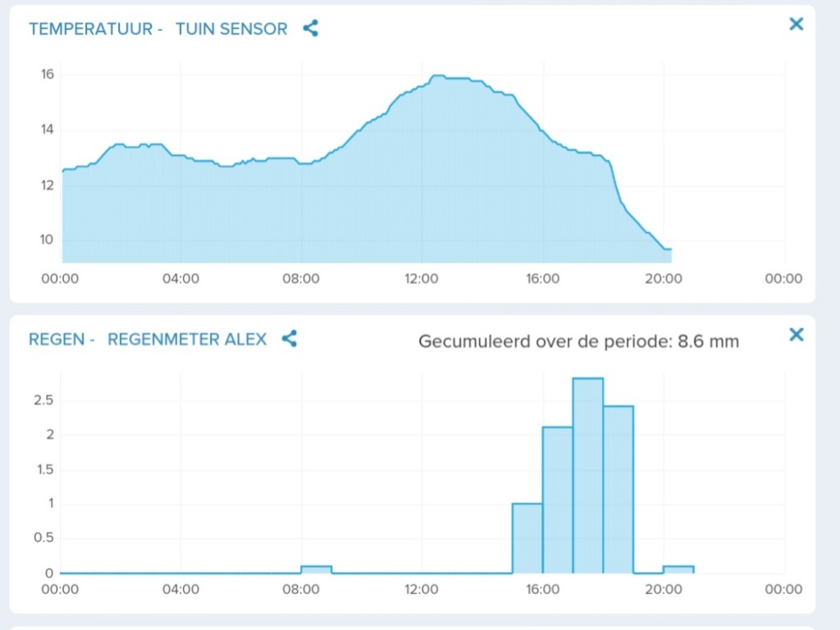
Task: Click the accumulated 8.6 mm text
Action: [x=578, y=341]
